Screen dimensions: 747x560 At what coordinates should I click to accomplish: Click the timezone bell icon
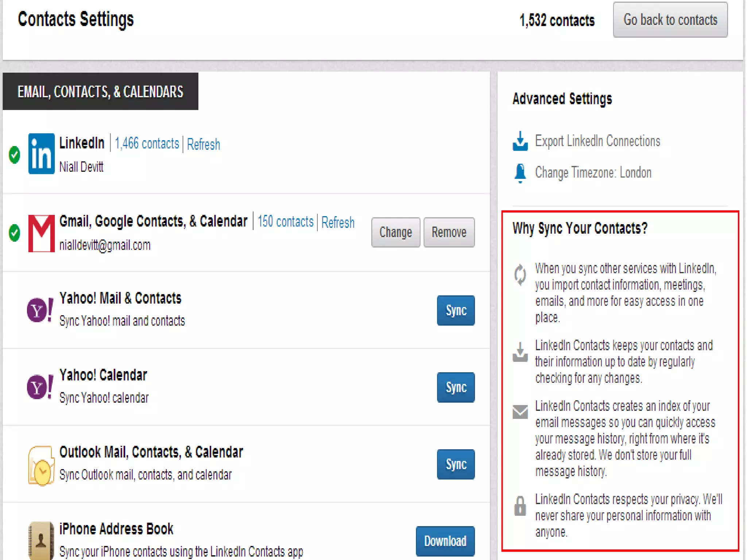(x=520, y=173)
